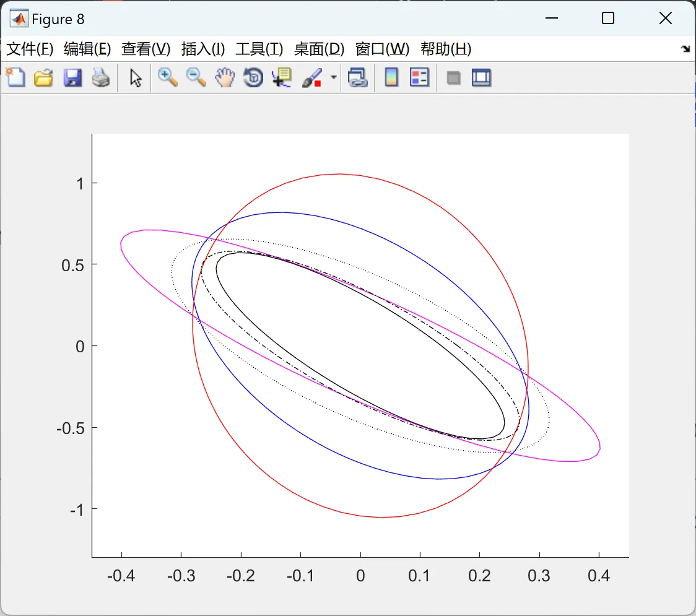Open the 编辑(E) menu

(87, 49)
